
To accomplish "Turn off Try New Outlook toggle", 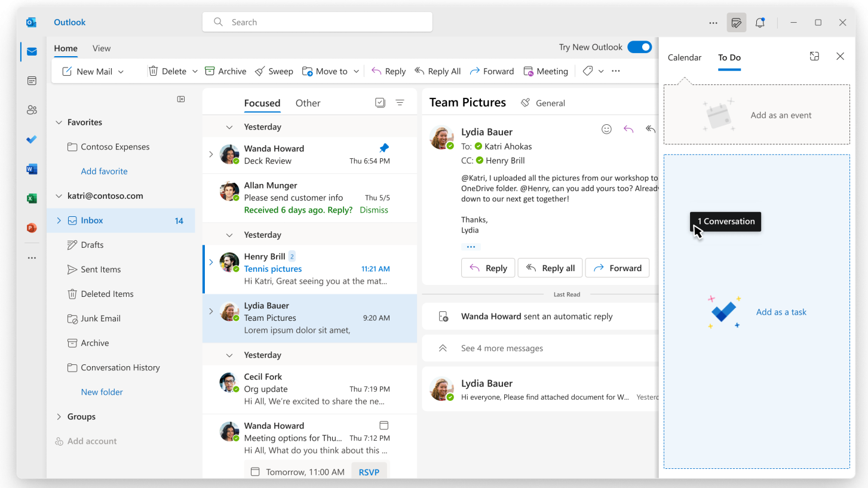I will tap(640, 47).
